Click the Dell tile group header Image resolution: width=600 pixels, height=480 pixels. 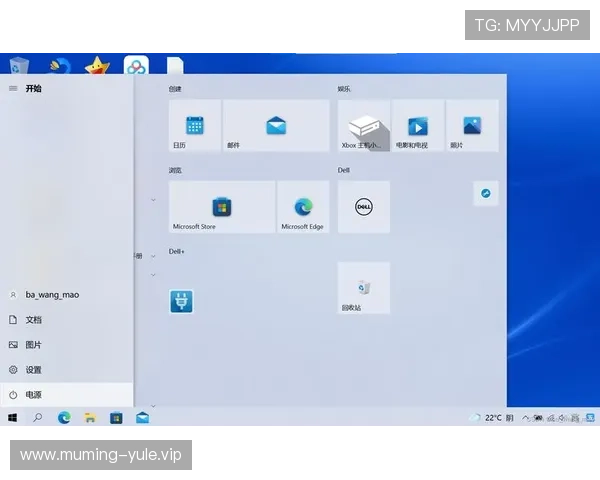343,170
